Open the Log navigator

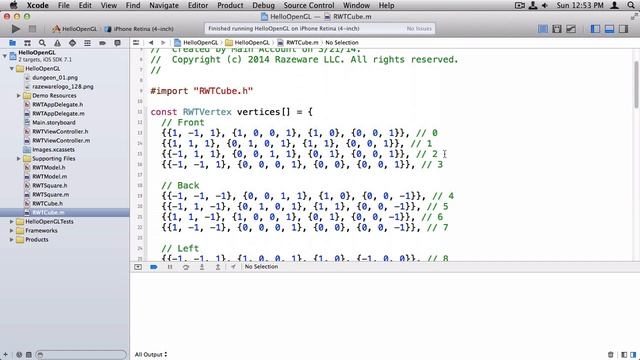point(118,43)
